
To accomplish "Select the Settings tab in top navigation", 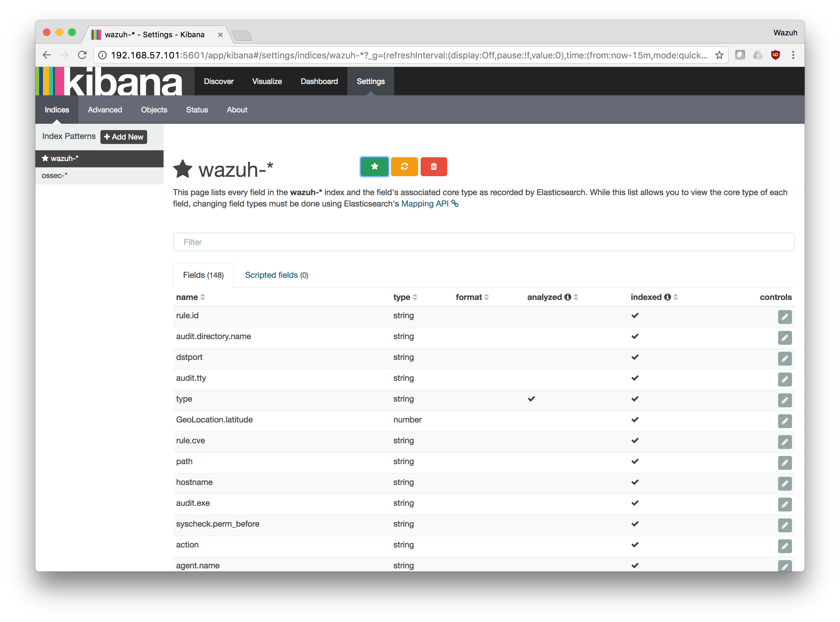I will click(x=370, y=81).
